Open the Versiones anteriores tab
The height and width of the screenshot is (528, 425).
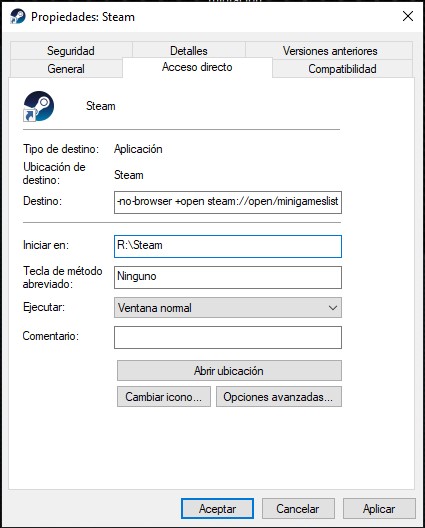click(x=330, y=51)
